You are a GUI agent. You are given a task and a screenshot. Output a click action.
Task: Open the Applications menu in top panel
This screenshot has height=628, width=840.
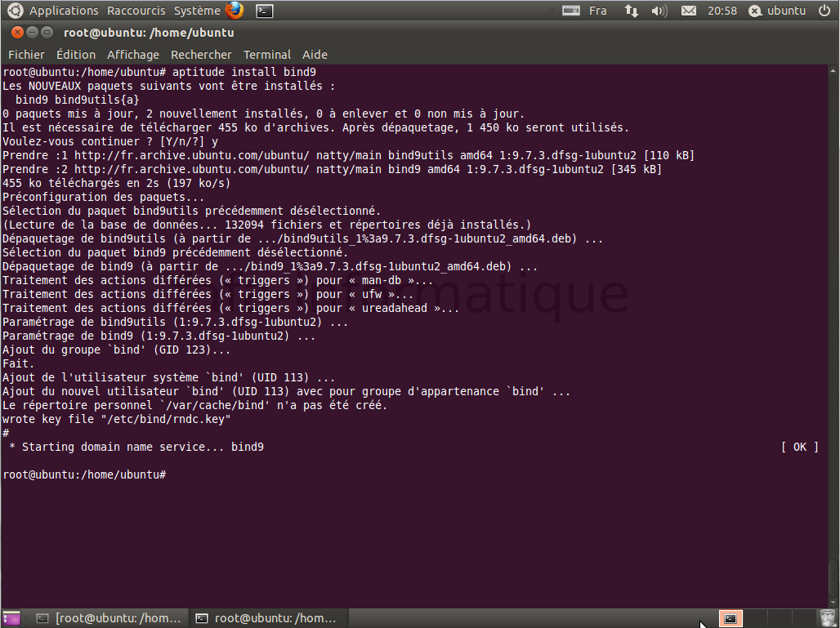[63, 11]
